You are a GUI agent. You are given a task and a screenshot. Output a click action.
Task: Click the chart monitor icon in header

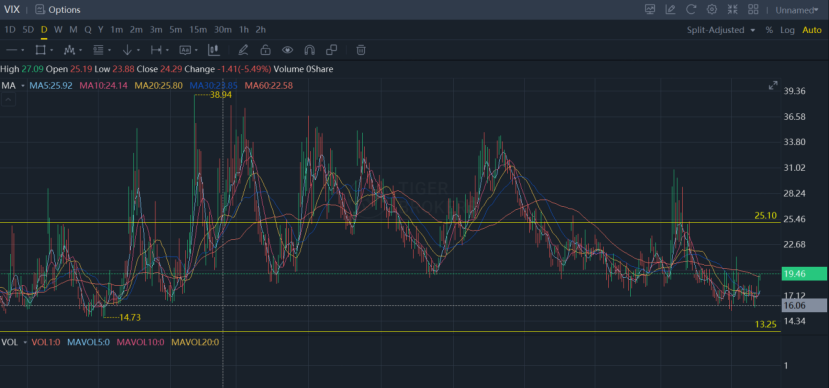coord(650,9)
